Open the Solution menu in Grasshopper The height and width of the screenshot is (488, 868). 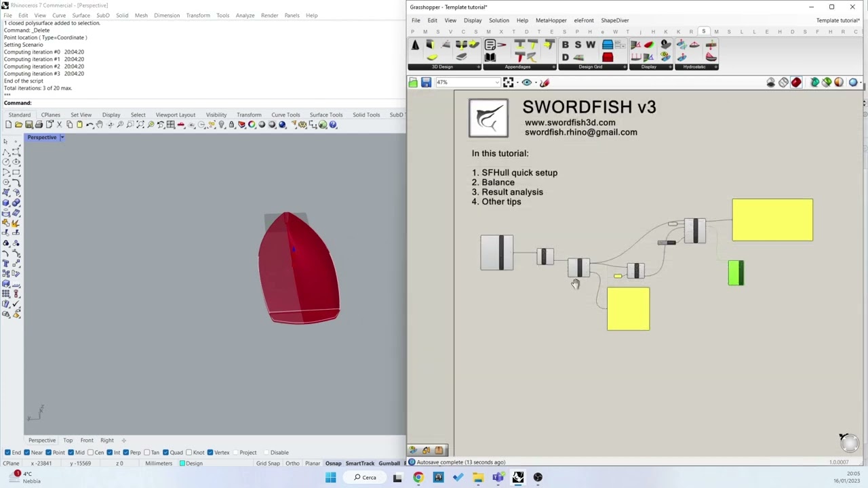[498, 20]
